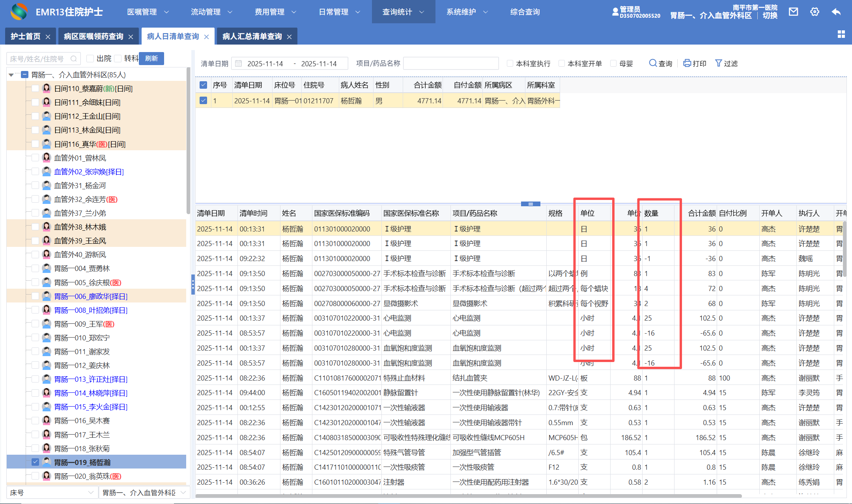Collapse the 胃肠一、介入血管外科区 tree node
The image size is (852, 504).
[x=11, y=75]
